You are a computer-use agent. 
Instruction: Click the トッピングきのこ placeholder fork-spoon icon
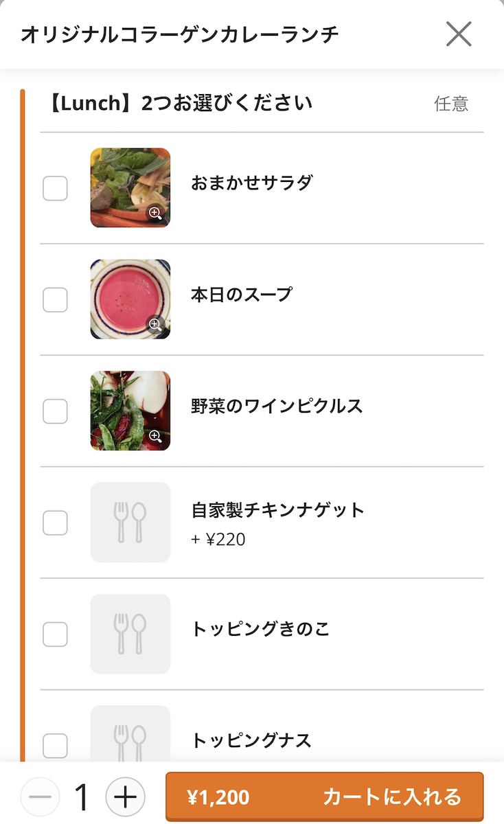130,634
